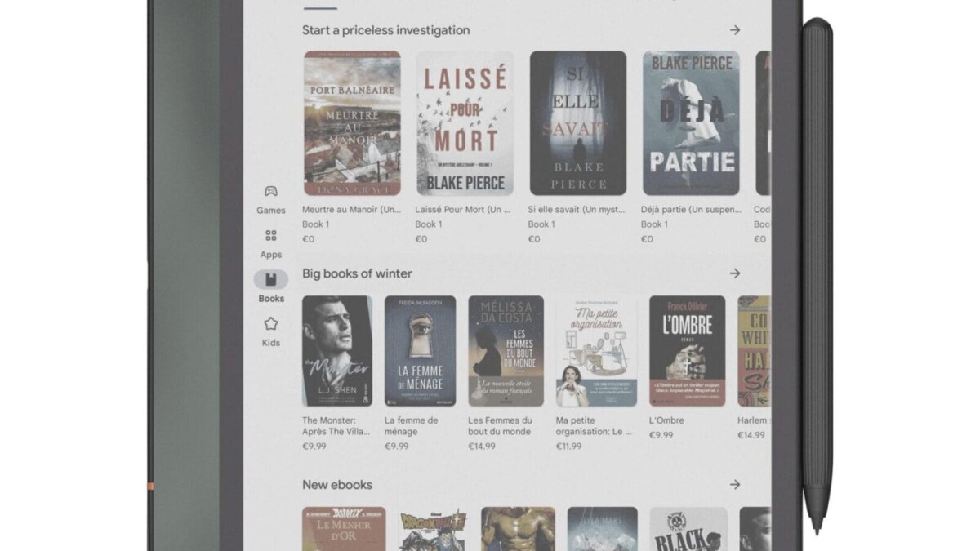Open 'The Monster' L.J. Shen cover
This screenshot has height=551, width=980.
pos(336,351)
